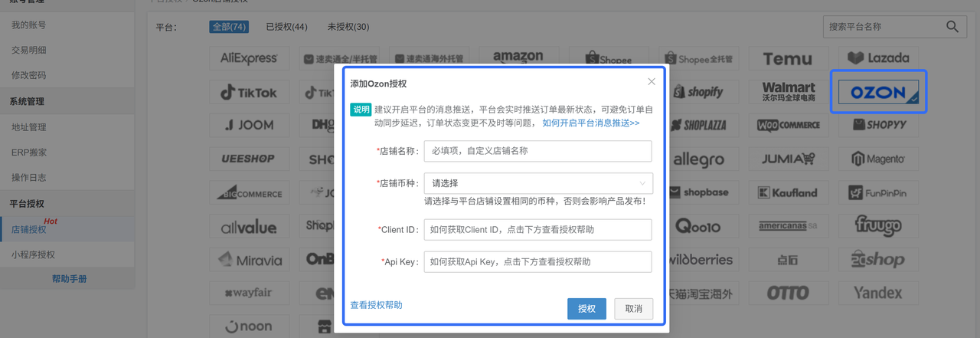The image size is (980, 338).
Task: Select the shopify platform logo
Action: (698, 93)
